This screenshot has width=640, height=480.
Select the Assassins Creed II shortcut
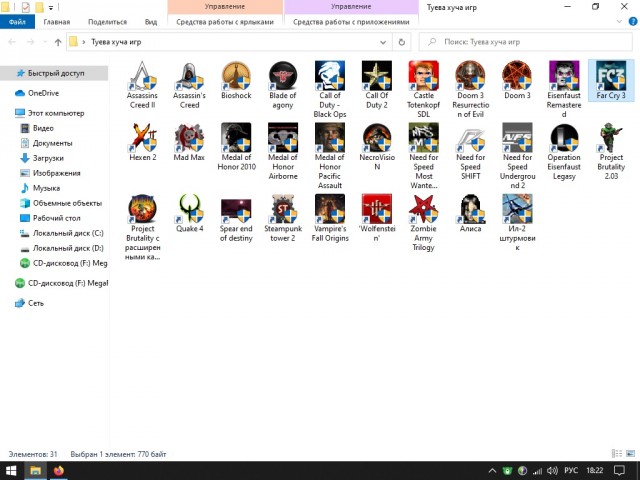[x=142, y=85]
